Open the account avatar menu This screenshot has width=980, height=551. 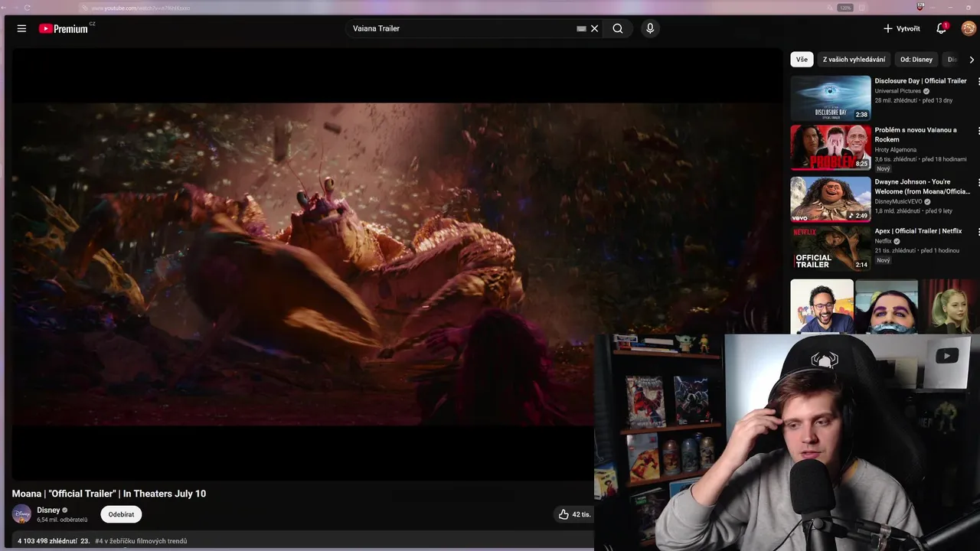969,28
